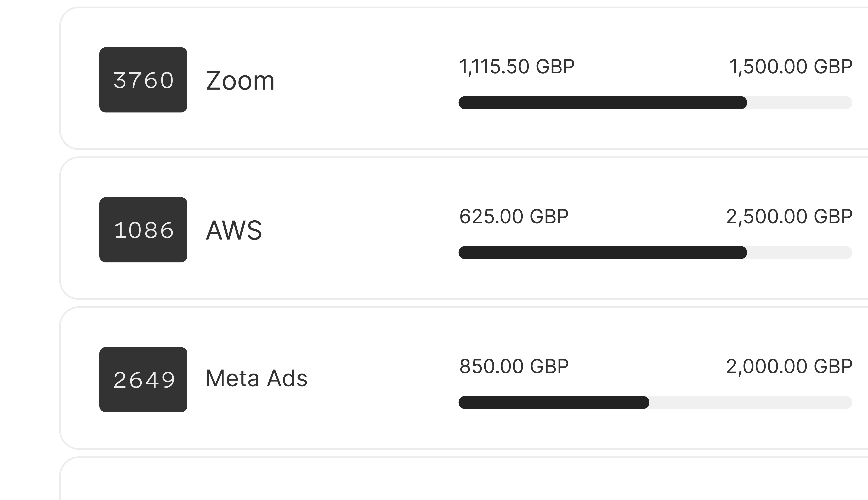Open the AWS card name
Screen dimensions: 868x500
coord(234,230)
